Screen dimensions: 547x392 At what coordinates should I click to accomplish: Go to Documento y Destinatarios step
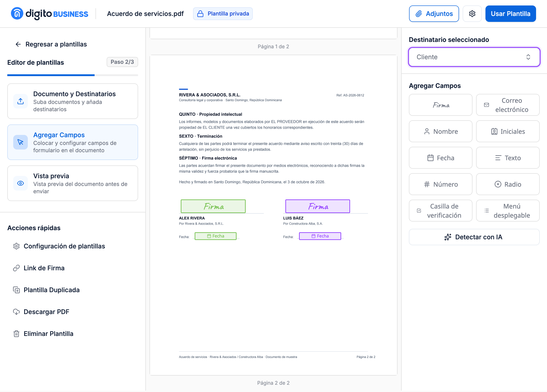click(x=73, y=101)
